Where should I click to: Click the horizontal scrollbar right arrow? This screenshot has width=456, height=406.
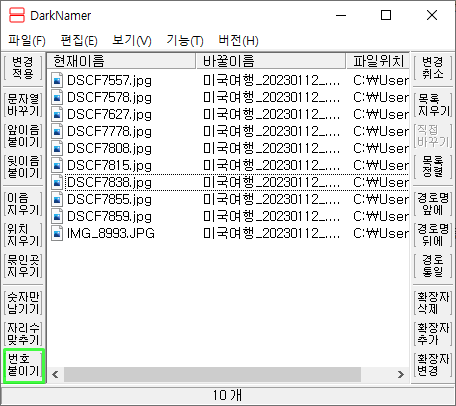tap(401, 375)
